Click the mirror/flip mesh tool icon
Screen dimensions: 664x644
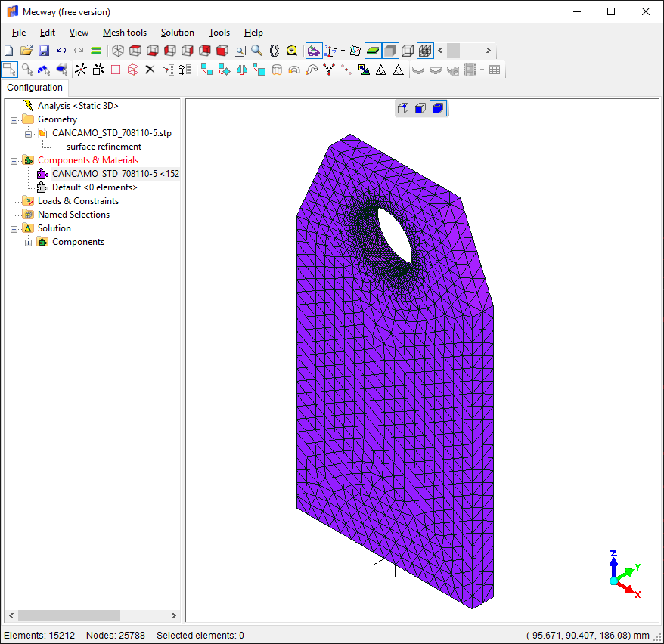[242, 70]
